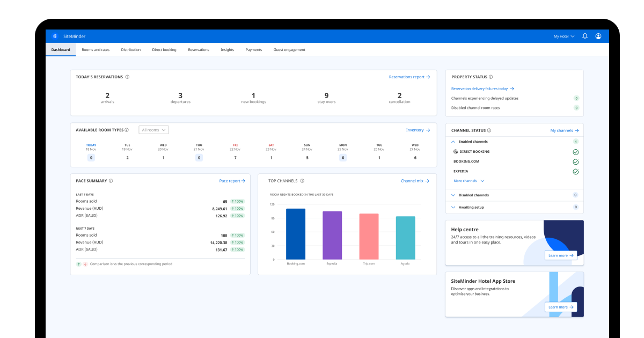Image resolution: width=644 pixels, height=338 pixels.
Task: Open the Reservations report link
Action: (409, 77)
